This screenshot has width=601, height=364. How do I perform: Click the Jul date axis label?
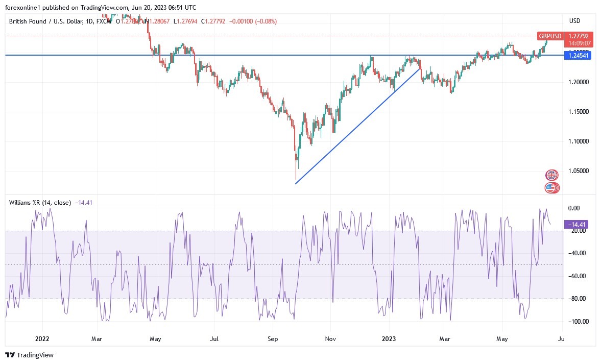click(x=214, y=338)
